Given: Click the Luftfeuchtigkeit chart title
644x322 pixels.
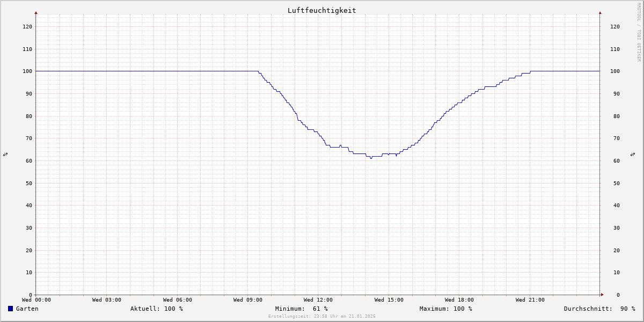Looking at the screenshot, I should pos(321,10).
